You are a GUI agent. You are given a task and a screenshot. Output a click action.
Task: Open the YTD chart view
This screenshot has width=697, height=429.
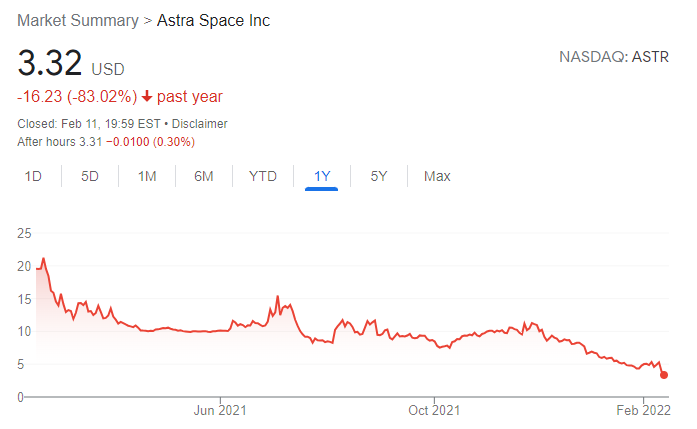tap(262, 176)
